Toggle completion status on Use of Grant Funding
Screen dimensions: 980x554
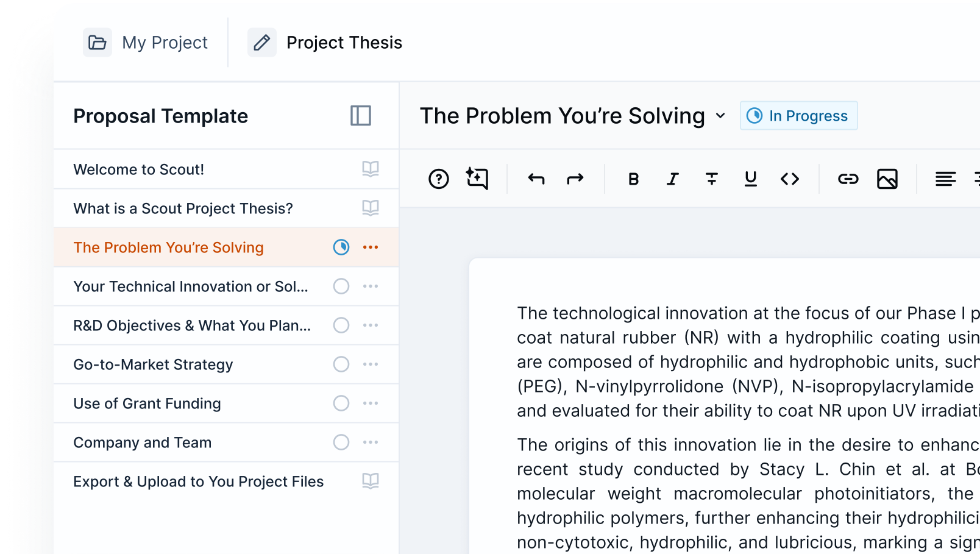(341, 403)
